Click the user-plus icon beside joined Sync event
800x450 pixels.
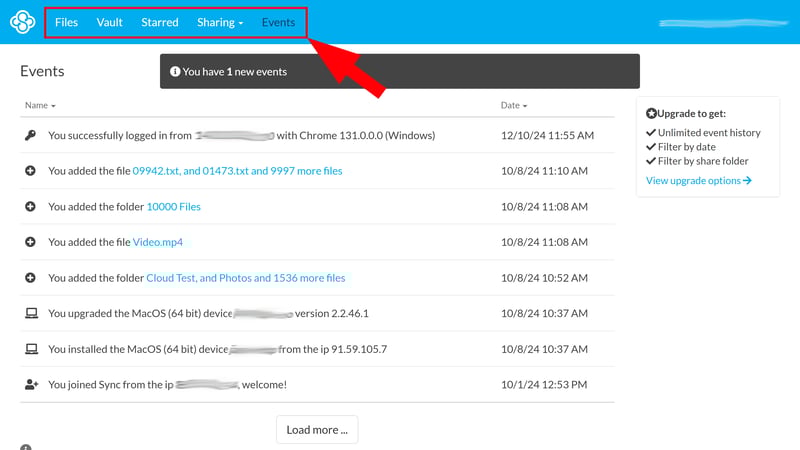coord(30,384)
